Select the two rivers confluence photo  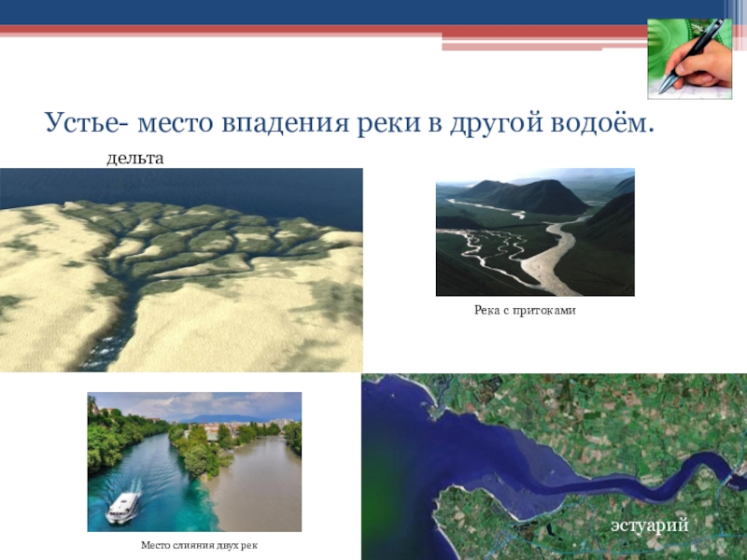coord(194,462)
